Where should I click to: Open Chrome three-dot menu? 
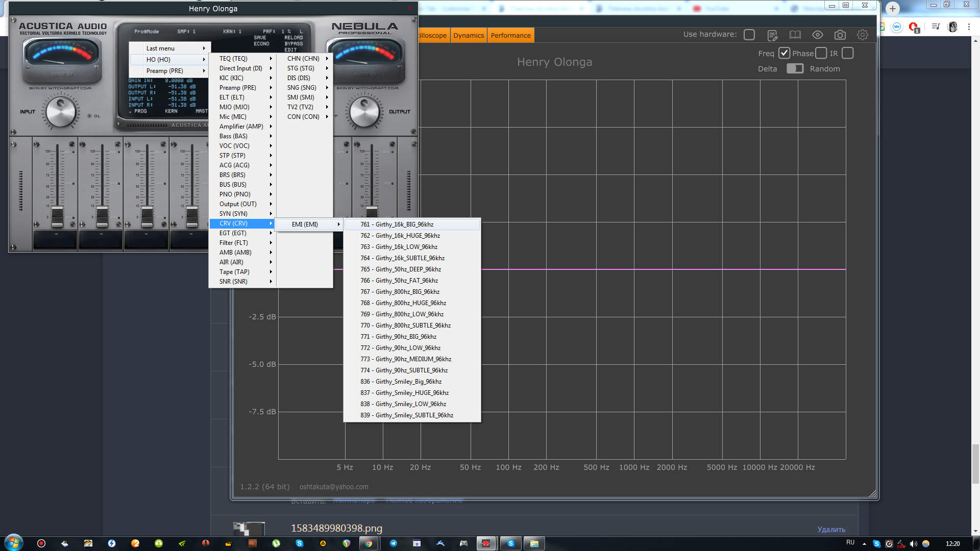(969, 27)
